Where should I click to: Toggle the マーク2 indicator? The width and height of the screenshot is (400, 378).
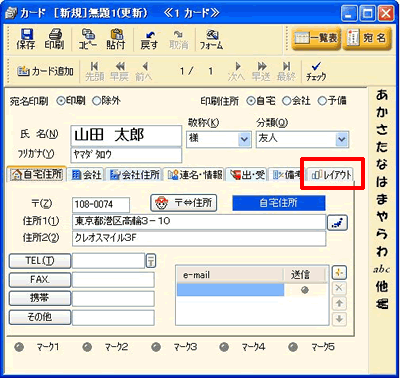tap(87, 347)
